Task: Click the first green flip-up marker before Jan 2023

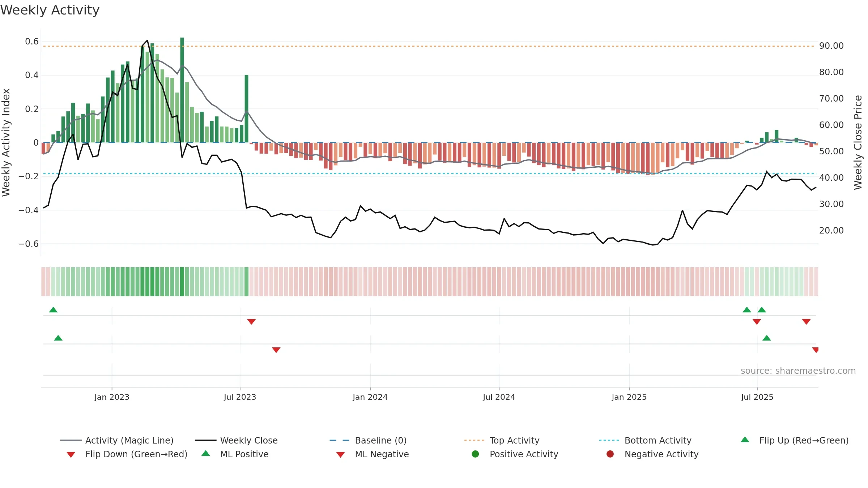Action: pyautogui.click(x=53, y=310)
